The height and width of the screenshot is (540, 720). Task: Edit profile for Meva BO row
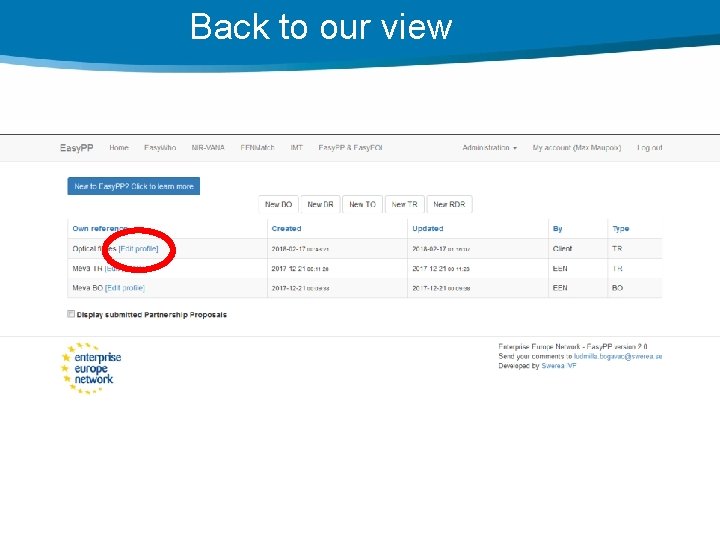(125, 288)
